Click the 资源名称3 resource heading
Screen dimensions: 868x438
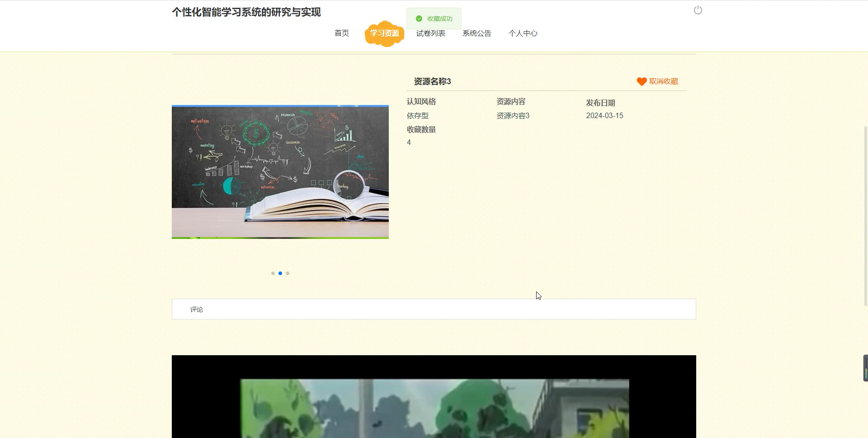click(433, 81)
